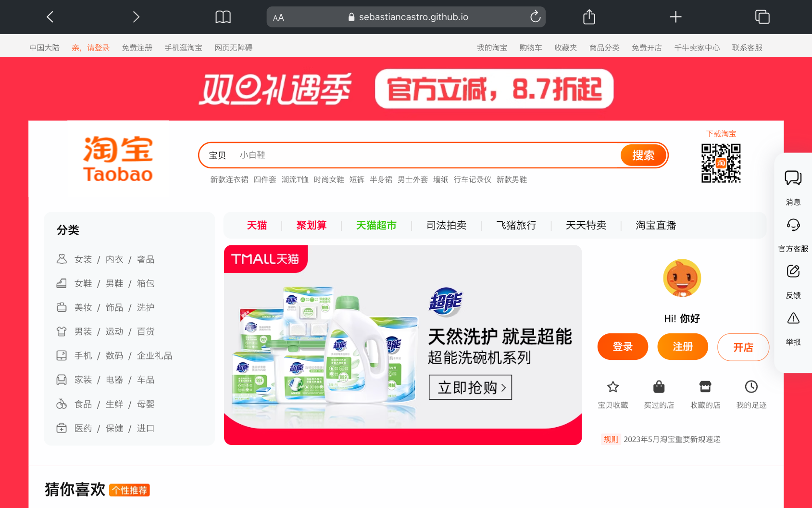This screenshot has height=508, width=812.
Task: Click the 母婴 category link
Action: (x=146, y=404)
